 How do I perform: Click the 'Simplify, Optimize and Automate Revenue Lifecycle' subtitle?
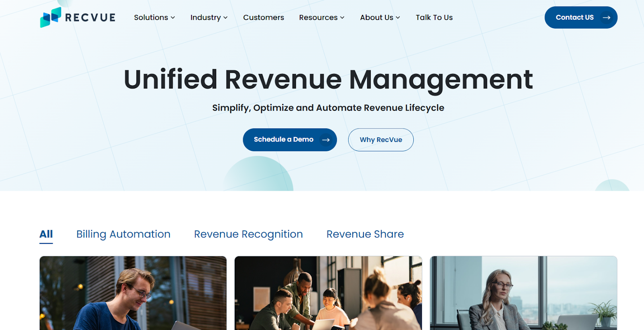tap(328, 108)
